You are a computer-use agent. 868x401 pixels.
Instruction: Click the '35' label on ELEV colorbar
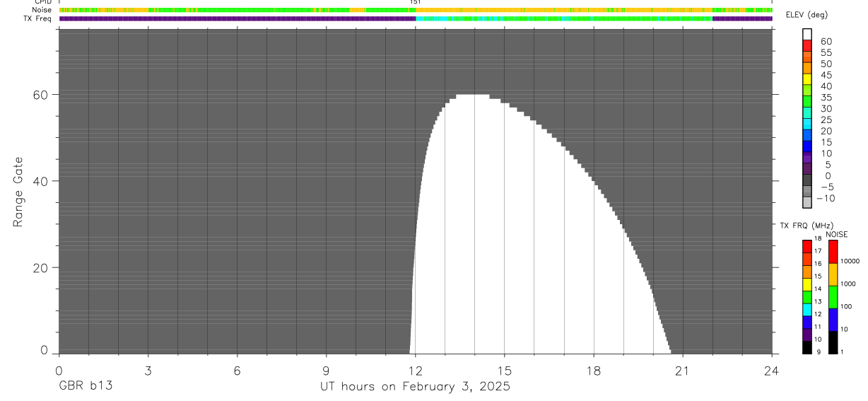[x=826, y=98]
